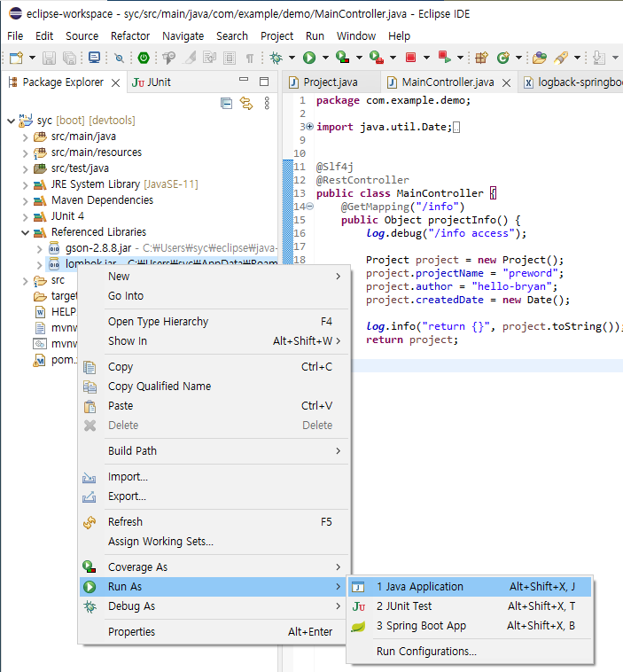
Task: Open the Coverage As submenu
Action: pos(214,567)
